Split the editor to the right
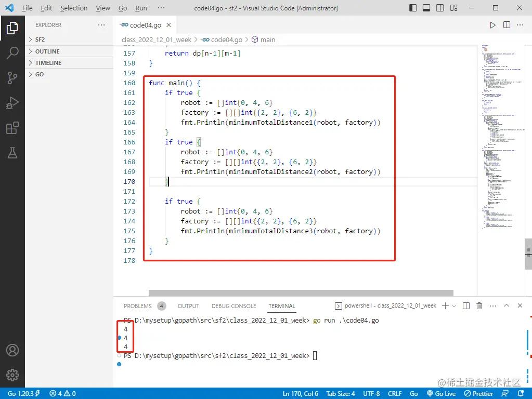 pyautogui.click(x=507, y=25)
